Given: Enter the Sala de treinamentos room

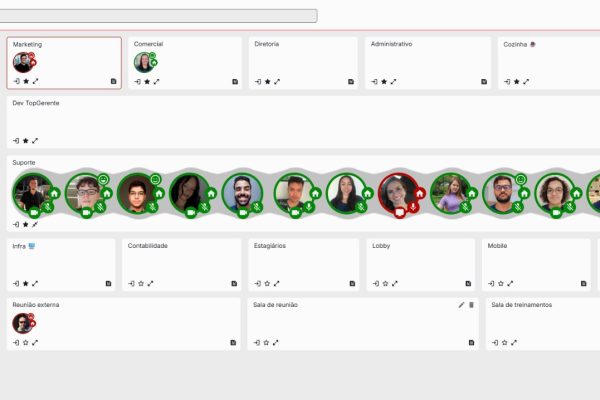Looking at the screenshot, I should coord(495,343).
